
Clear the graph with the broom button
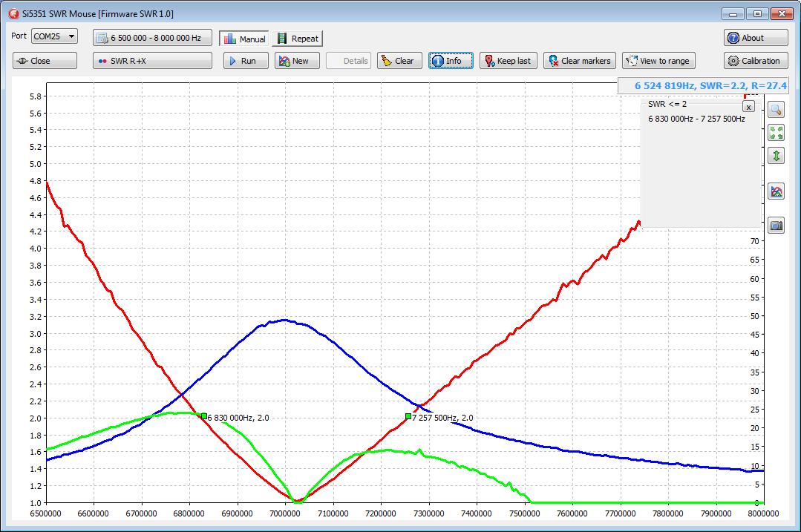399,61
